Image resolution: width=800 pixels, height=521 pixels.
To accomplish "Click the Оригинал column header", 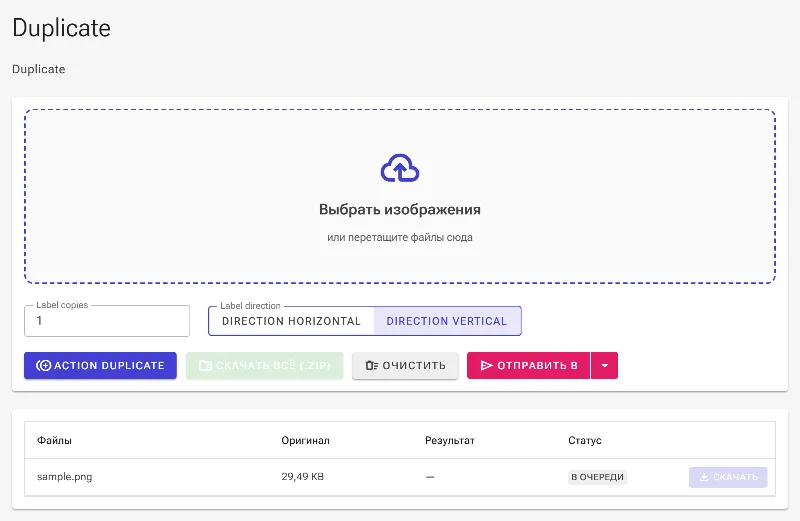I will [306, 440].
